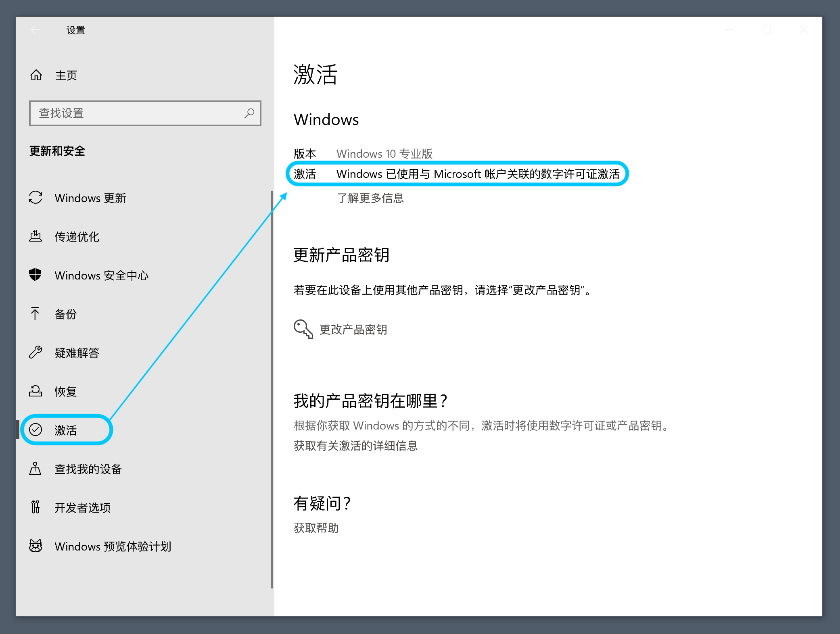Click the 了解更多信息 link
Screen dimensions: 840x634
pyautogui.click(x=370, y=198)
